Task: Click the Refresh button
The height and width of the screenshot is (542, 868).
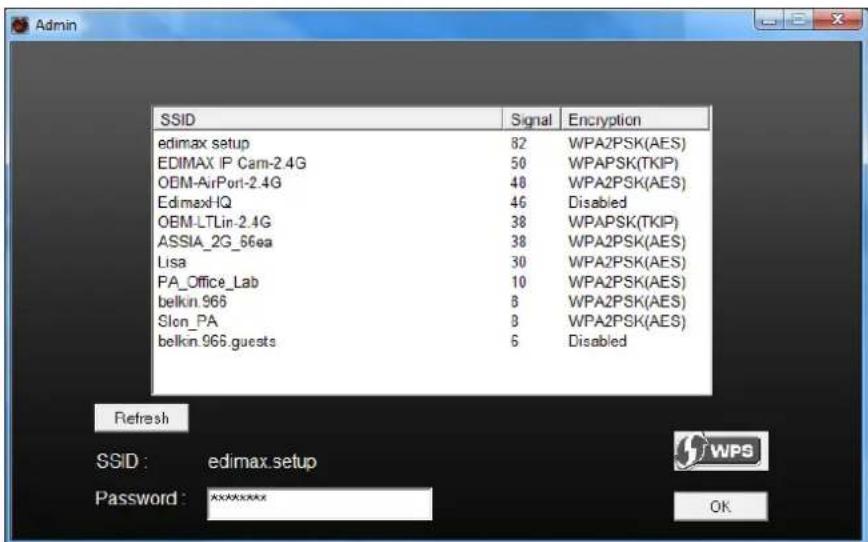Action: [141, 418]
